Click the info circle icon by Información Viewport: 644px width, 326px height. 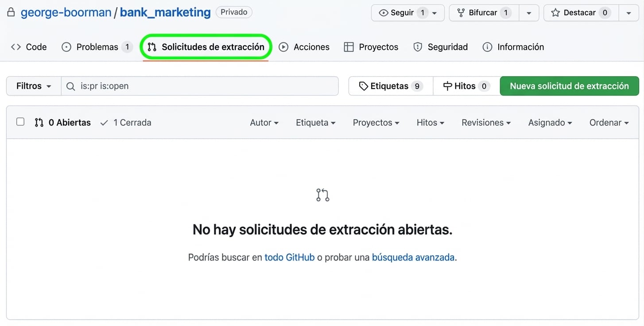tap(487, 47)
